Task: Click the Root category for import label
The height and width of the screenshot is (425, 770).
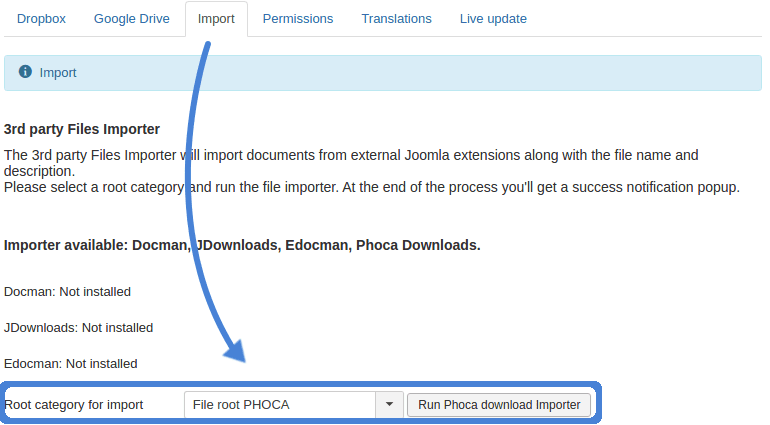Action: point(74,405)
